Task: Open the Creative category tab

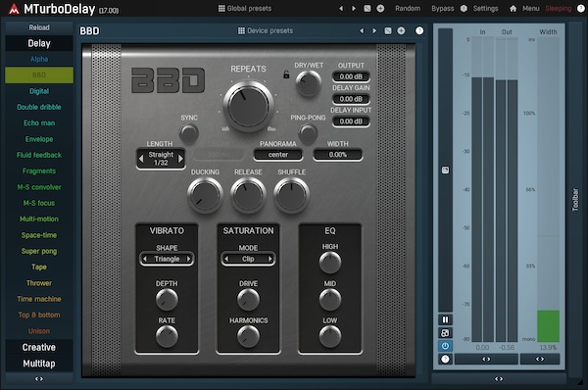Action: point(39,347)
